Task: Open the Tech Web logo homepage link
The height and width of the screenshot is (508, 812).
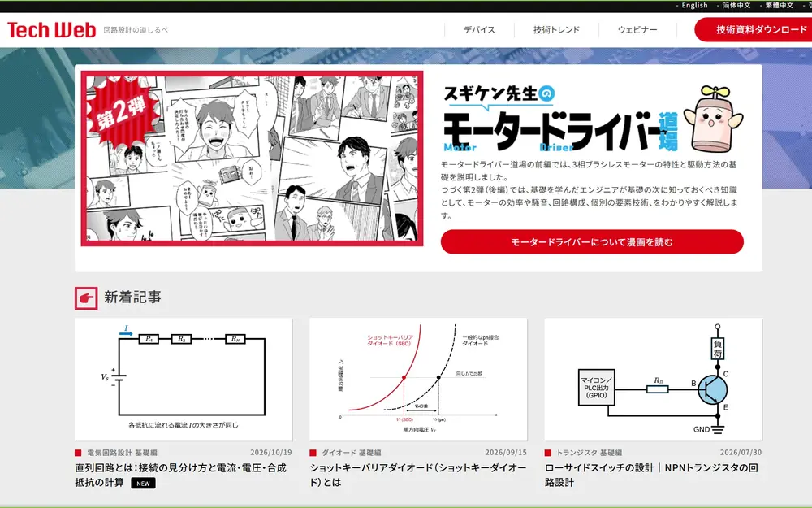Action: click(x=52, y=29)
